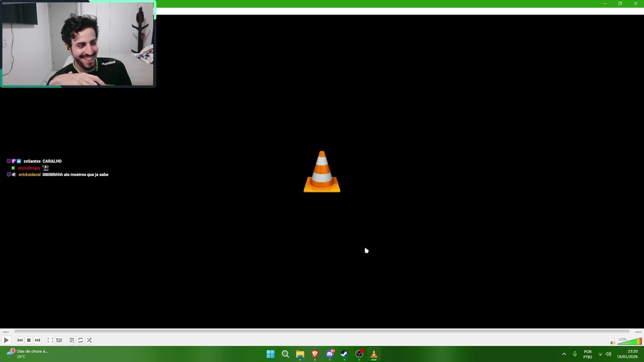Open Discord from taskbar
The width and height of the screenshot is (644, 362).
coord(330,354)
